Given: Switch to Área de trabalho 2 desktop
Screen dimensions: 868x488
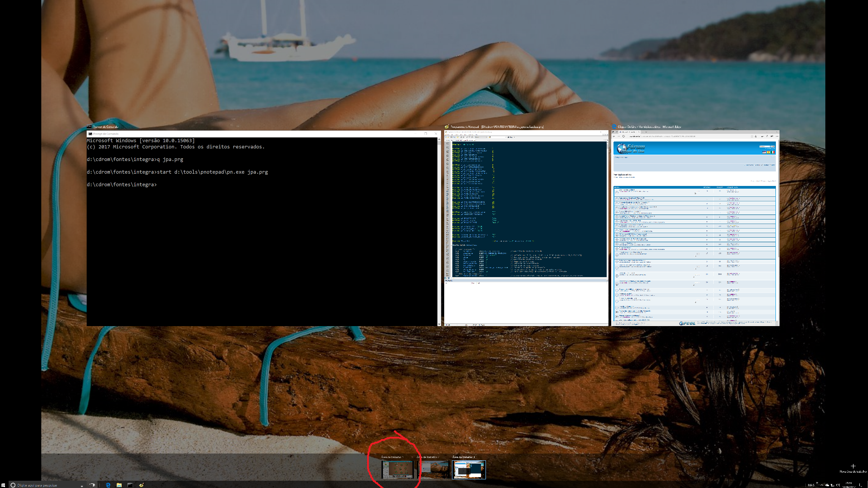Looking at the screenshot, I should [433, 469].
